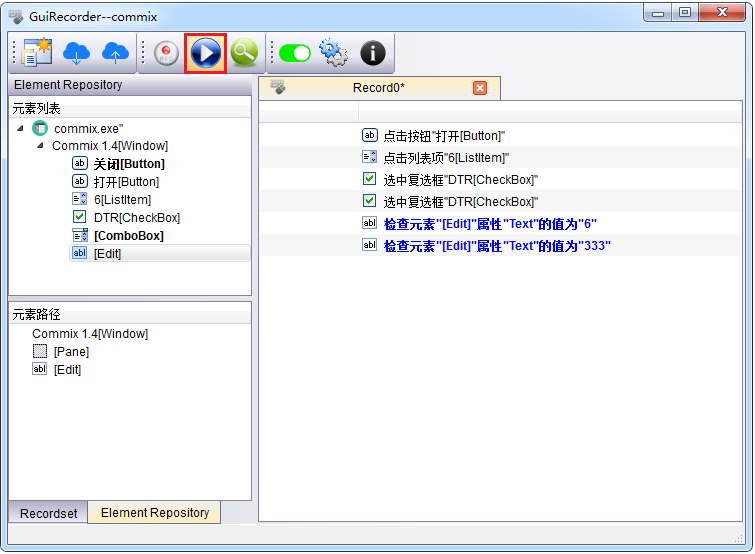Select DTR[CheckBox] in the element list
The image size is (755, 554).
[137, 218]
